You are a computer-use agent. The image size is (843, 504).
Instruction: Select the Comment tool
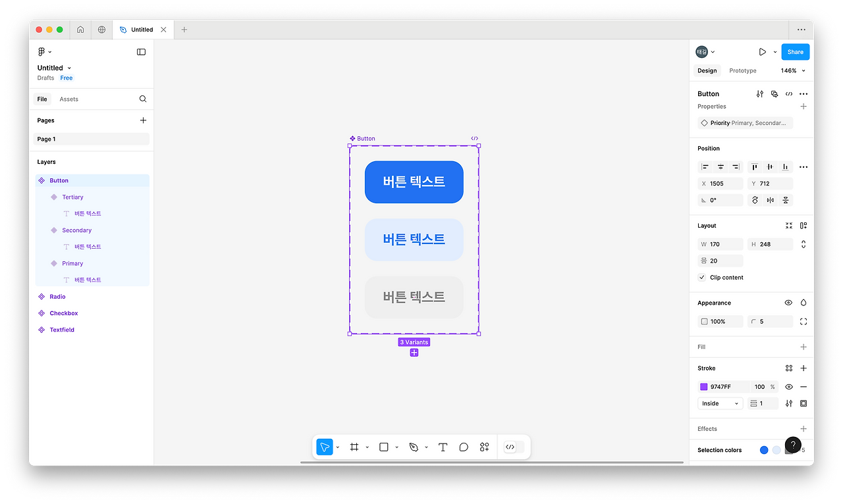[464, 447]
